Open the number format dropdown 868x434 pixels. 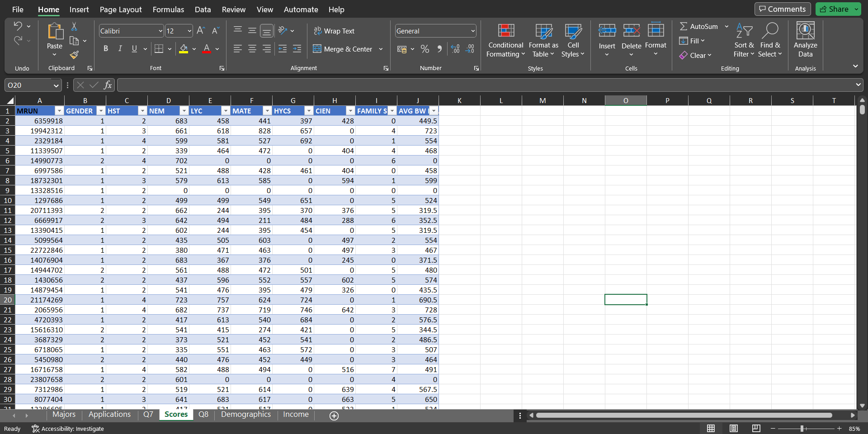click(x=473, y=31)
